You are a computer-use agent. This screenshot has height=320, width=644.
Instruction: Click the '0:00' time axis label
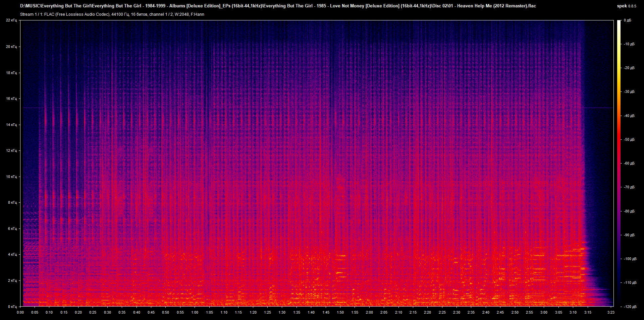tap(20, 312)
